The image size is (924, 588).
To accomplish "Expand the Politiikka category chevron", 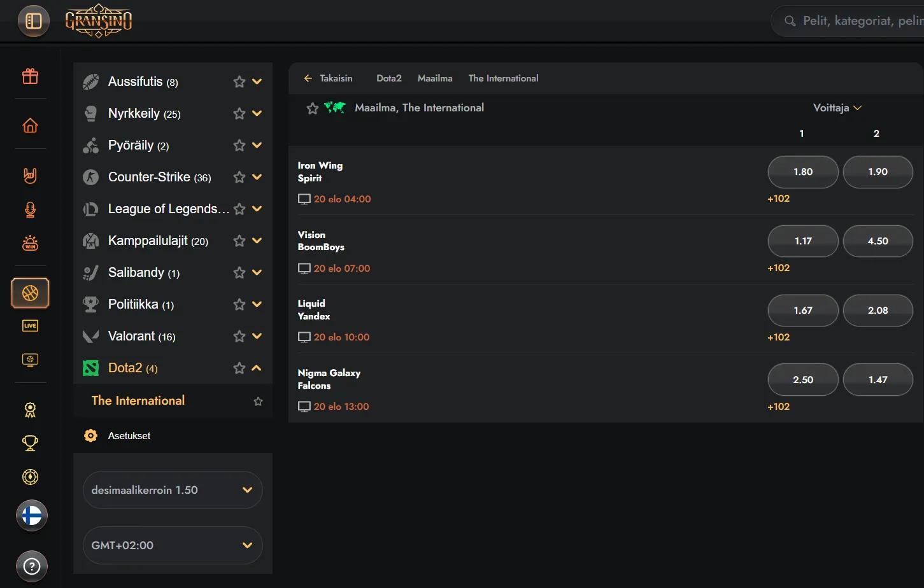I will coord(257,304).
